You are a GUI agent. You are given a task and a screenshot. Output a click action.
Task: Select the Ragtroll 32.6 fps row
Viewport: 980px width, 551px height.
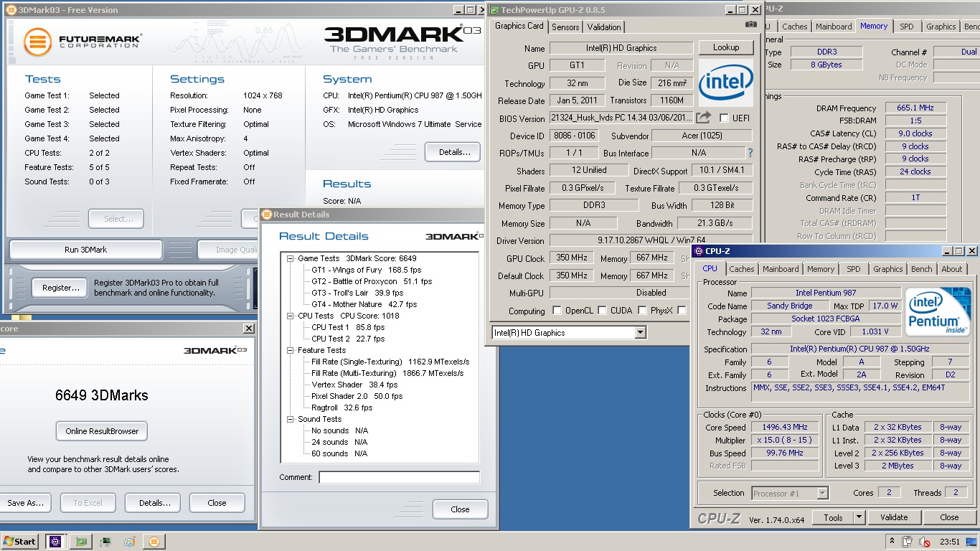coord(342,408)
